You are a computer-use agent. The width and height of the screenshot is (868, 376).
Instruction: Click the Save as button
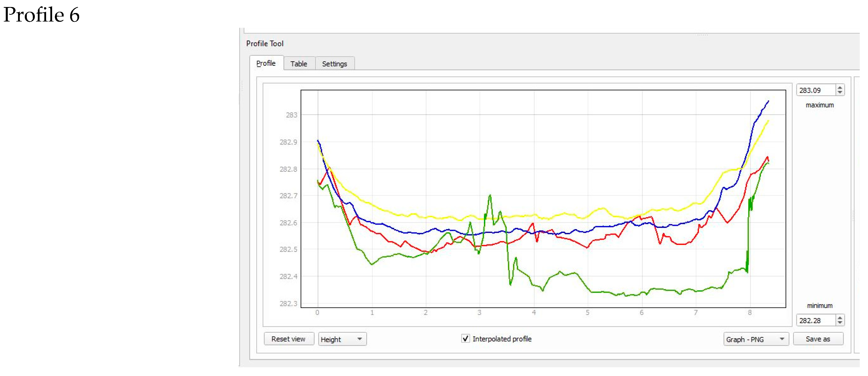coord(818,339)
